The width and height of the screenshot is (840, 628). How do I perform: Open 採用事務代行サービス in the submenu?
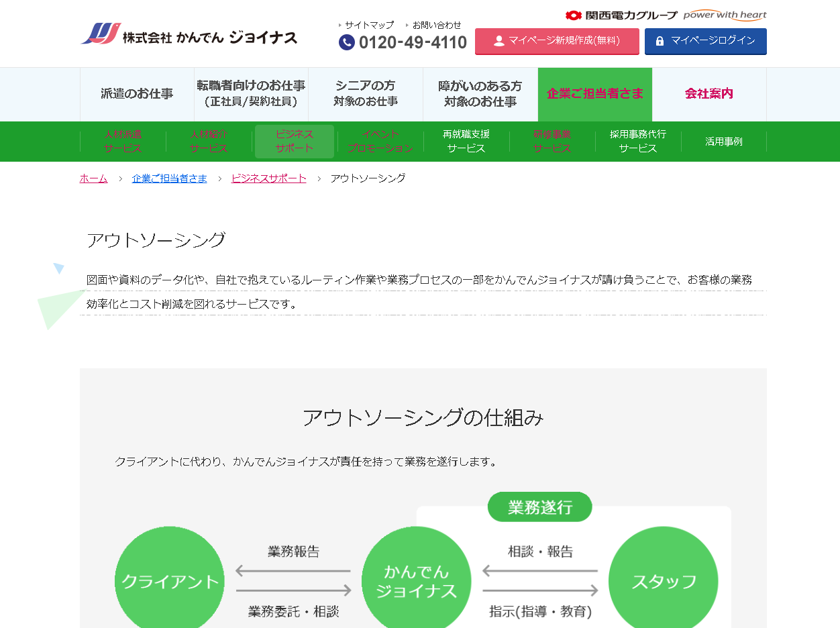[638, 142]
